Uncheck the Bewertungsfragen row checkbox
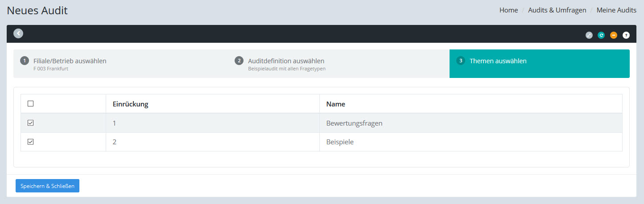The width and height of the screenshot is (644, 204). pos(31,123)
